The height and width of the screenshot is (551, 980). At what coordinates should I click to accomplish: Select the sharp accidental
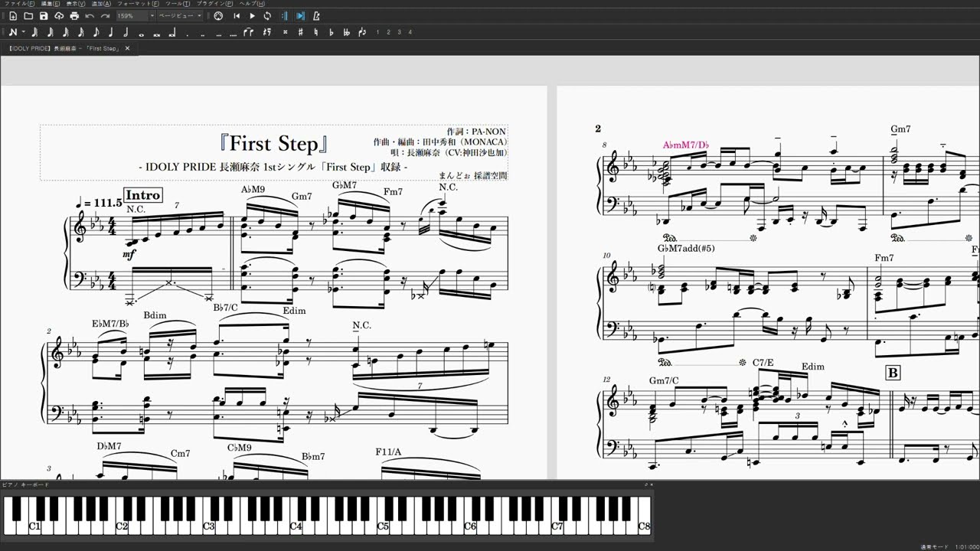(x=300, y=32)
